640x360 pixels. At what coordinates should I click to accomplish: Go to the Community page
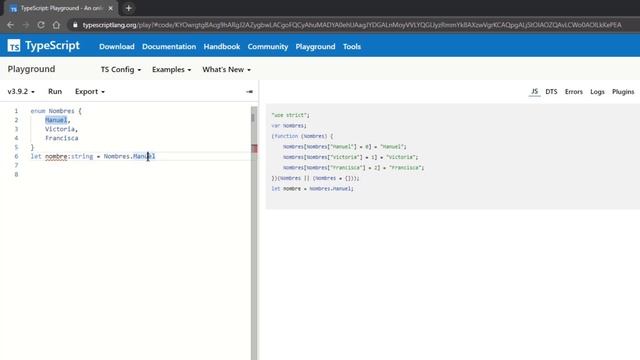tap(268, 47)
